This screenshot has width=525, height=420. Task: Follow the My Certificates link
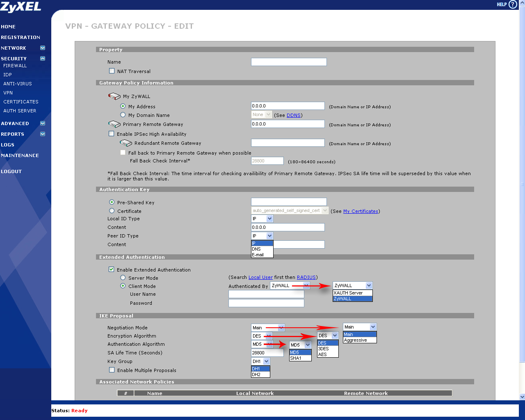coord(361,211)
